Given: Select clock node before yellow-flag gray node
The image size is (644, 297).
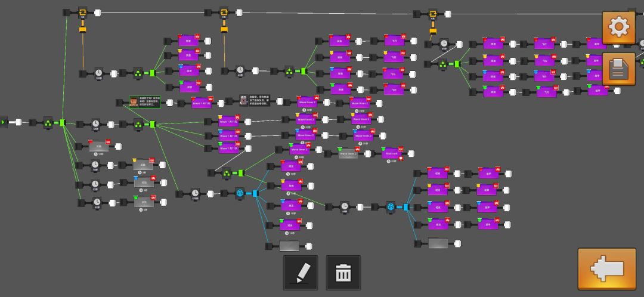Looking at the screenshot, I should [x=95, y=165].
